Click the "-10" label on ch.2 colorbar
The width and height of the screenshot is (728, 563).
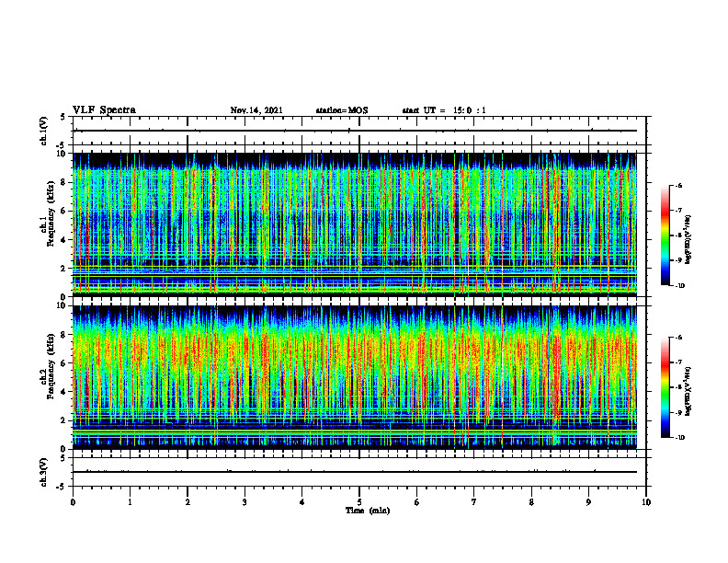[x=679, y=438]
